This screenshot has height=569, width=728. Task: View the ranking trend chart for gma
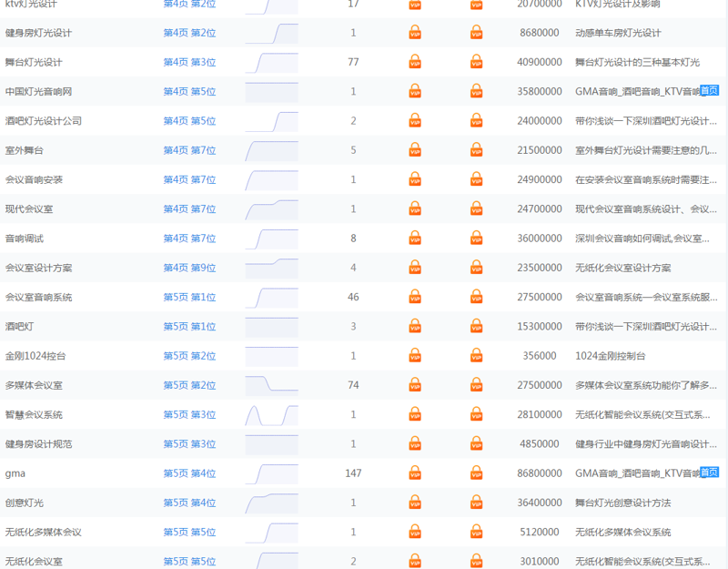[271, 472]
